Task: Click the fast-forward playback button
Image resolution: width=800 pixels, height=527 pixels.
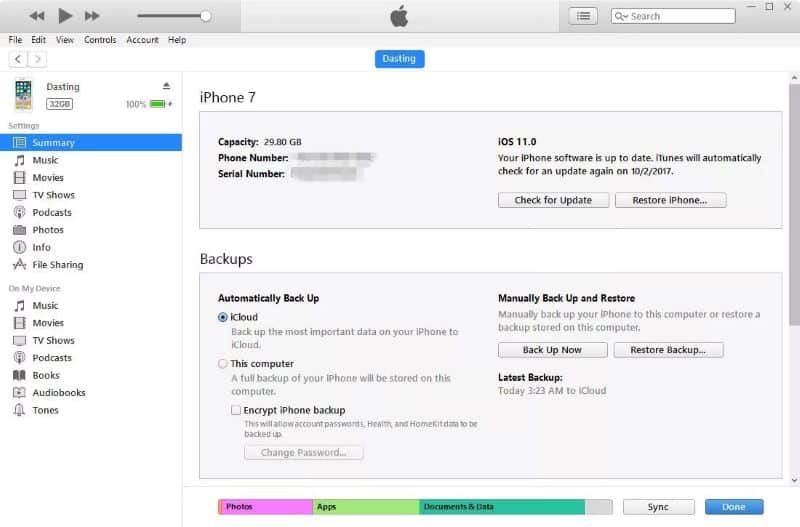Action: pyautogui.click(x=92, y=16)
